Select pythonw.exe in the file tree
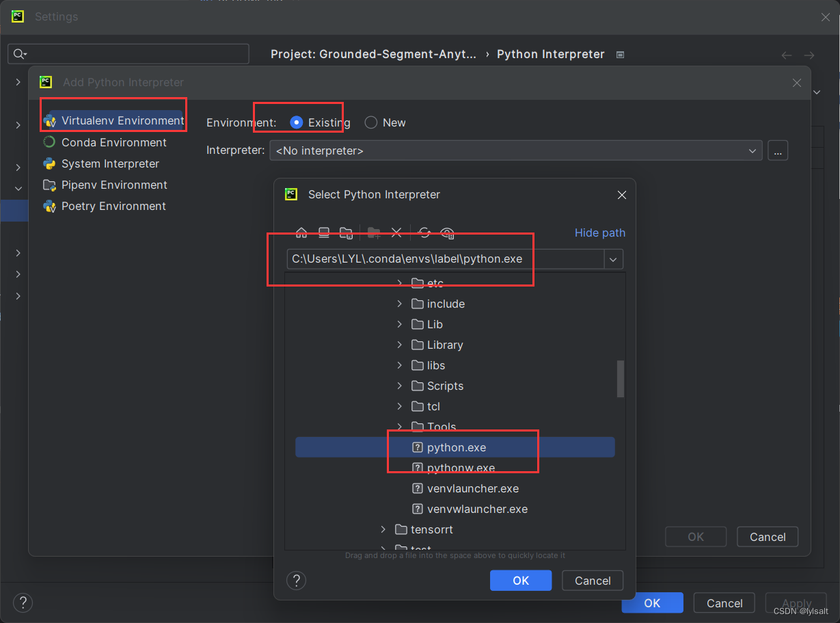The height and width of the screenshot is (623, 840). click(x=455, y=468)
